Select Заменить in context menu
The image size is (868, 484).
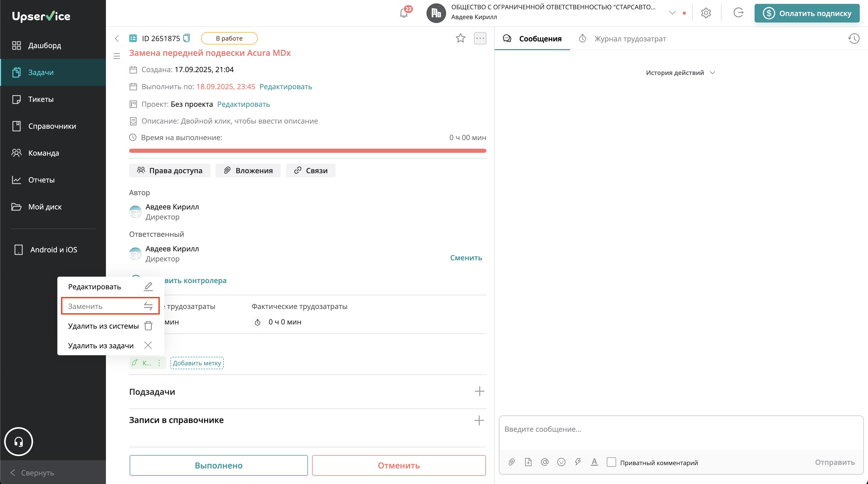111,306
